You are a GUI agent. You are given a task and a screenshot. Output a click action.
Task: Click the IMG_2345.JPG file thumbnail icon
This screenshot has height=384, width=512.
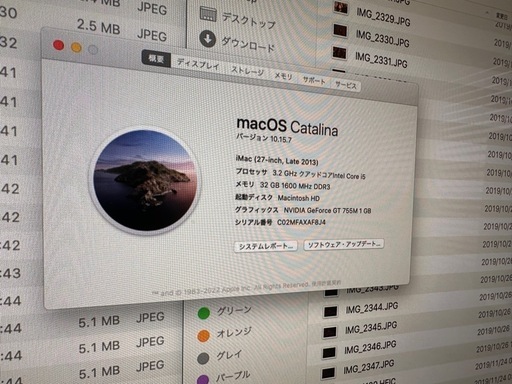330,332
